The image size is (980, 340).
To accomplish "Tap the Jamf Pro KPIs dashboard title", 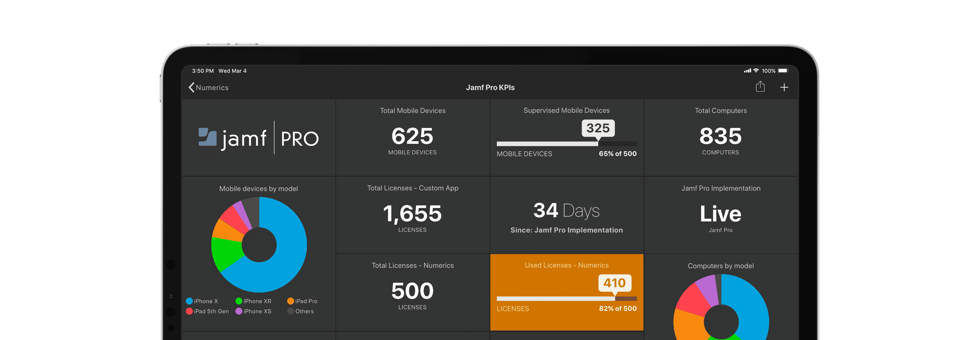I will (490, 87).
